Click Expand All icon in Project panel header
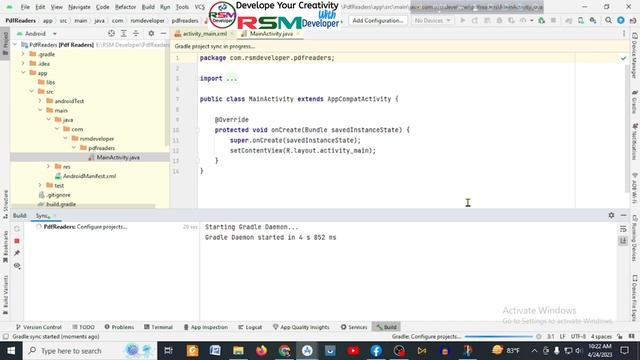640x360 pixels. 124,33
